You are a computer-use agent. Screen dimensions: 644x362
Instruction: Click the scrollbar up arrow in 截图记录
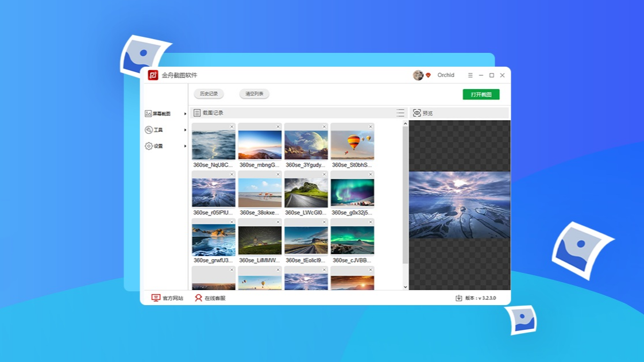(x=406, y=124)
